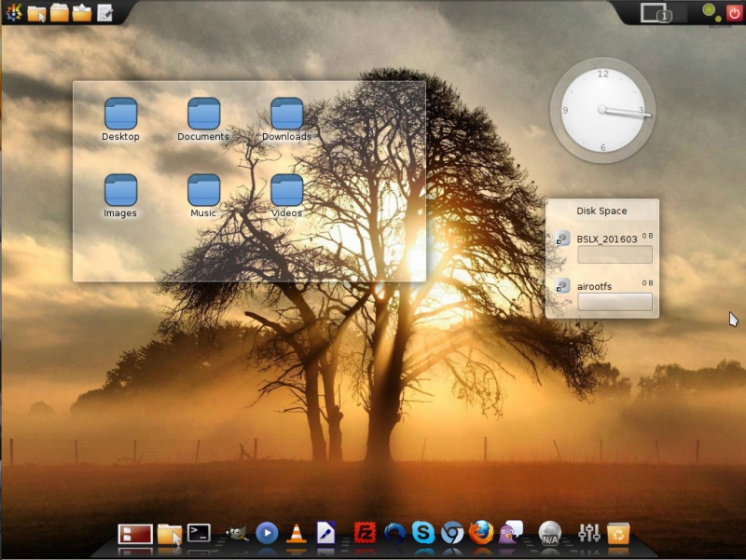This screenshot has width=746, height=560.
Task: Open the terminal from the dock
Action: [x=199, y=533]
